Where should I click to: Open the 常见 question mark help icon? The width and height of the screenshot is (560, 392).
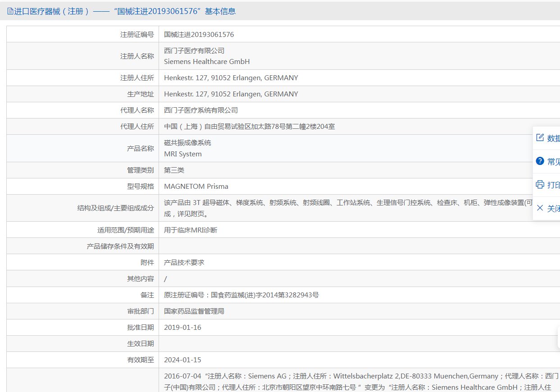(540, 161)
